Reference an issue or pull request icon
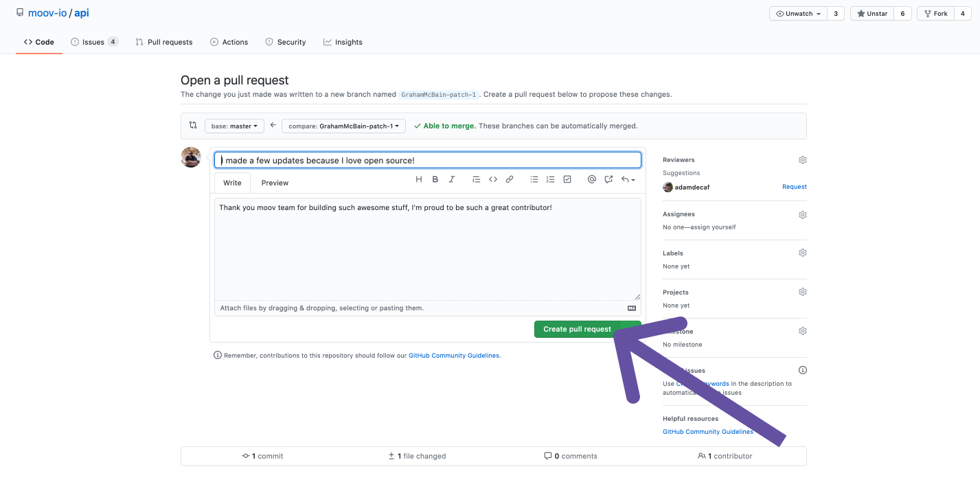 click(608, 179)
